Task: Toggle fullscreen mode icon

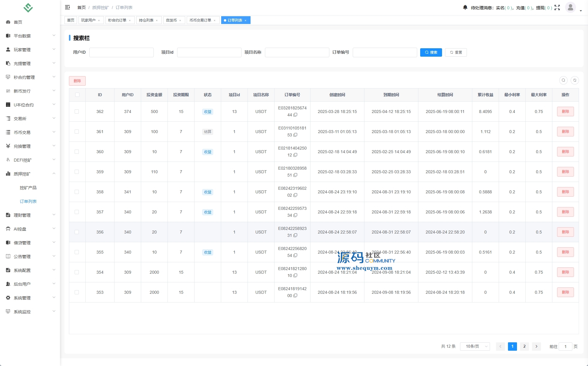Action: coord(557,7)
